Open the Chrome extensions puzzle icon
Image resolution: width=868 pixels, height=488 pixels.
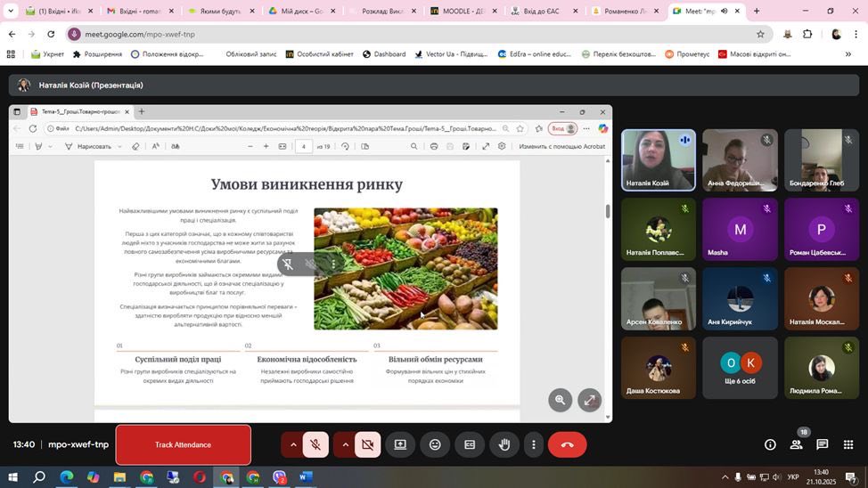tap(807, 35)
